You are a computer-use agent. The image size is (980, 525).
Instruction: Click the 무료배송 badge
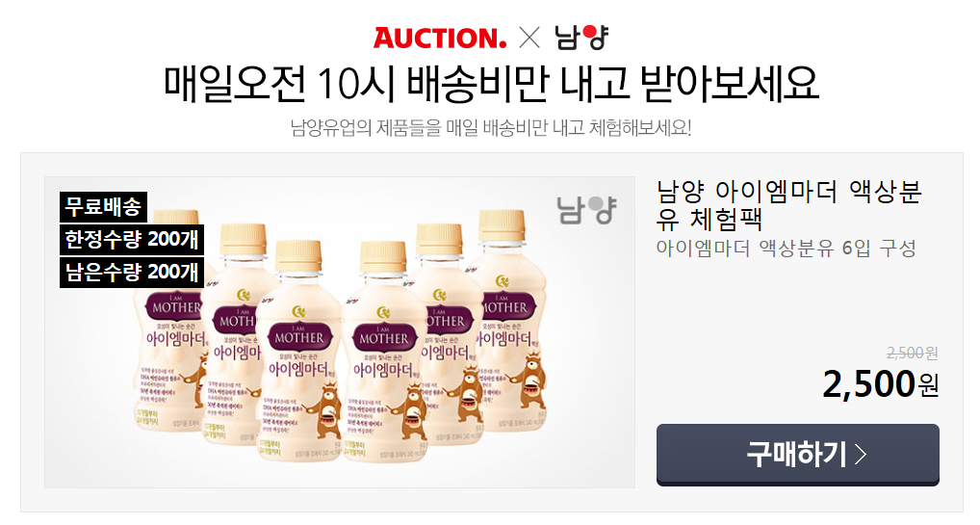click(104, 207)
